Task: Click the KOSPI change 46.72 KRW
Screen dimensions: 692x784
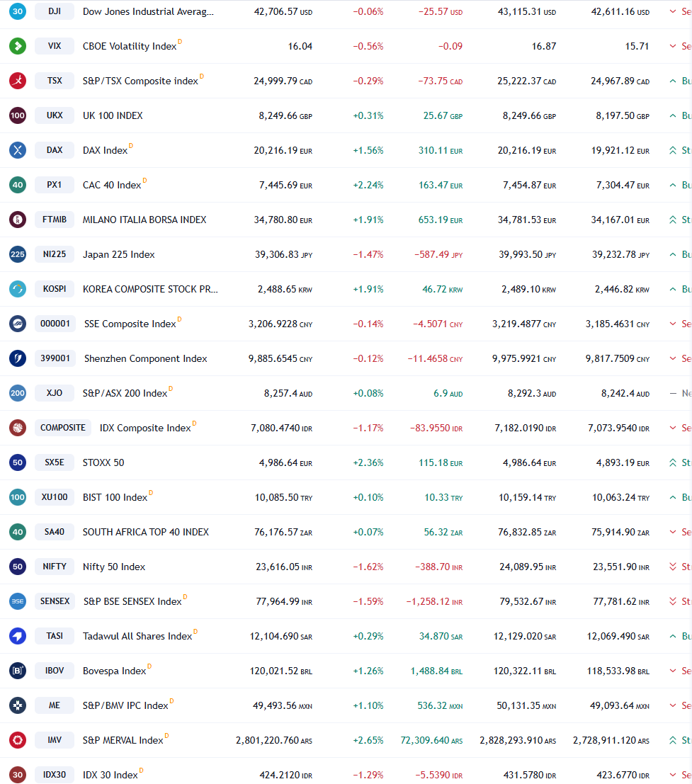Action: 442,289
